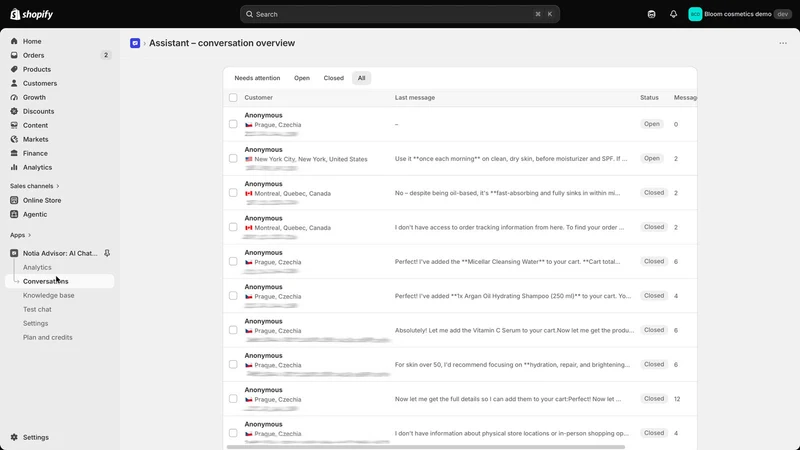Image resolution: width=800 pixels, height=450 pixels.
Task: Open the Online Store icon
Action: (x=14, y=201)
